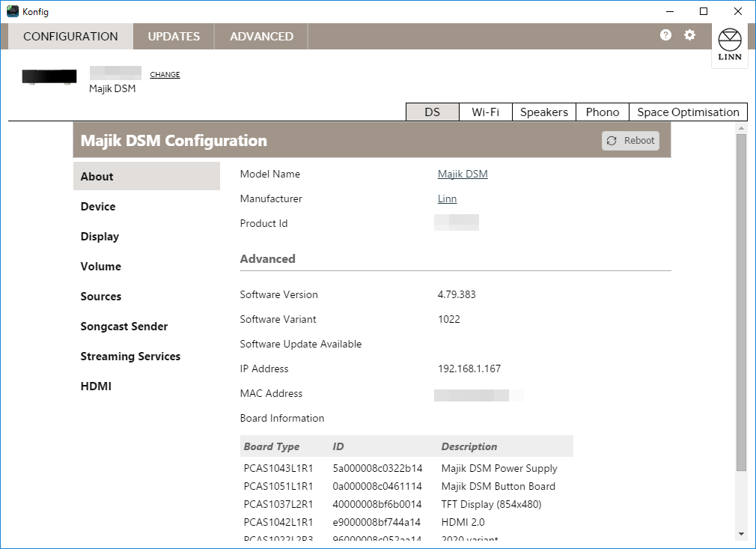Screen dimensions: 756x549
Task: Click board type PCAS1043L1R1
Action: [x=278, y=468]
